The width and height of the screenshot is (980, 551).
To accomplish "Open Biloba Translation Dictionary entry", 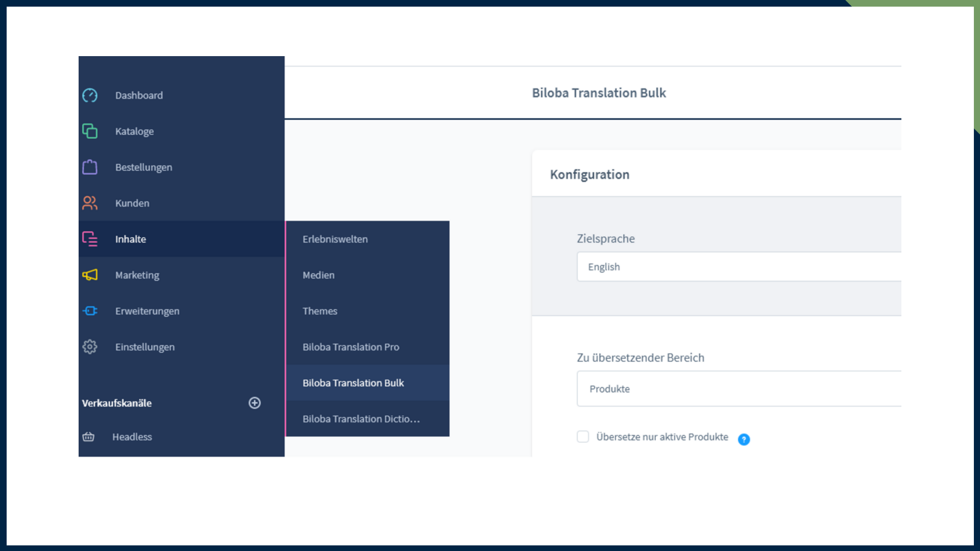I will click(x=361, y=419).
